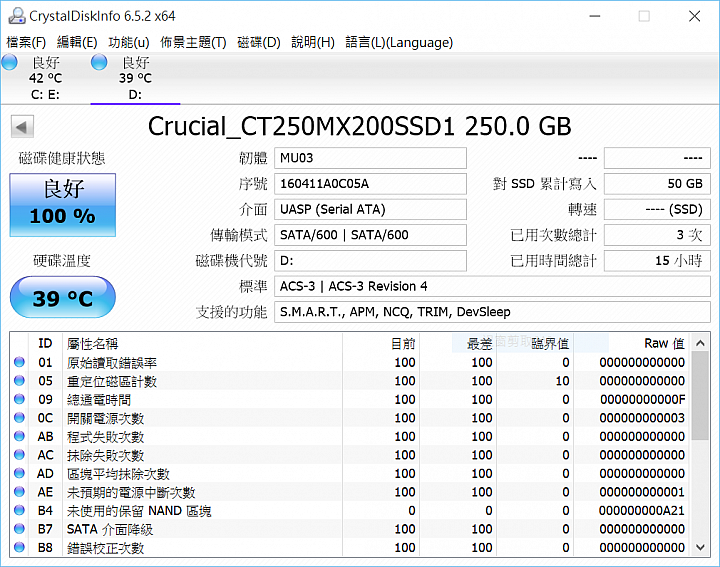Image resolution: width=720 pixels, height=567 pixels.
Task: Click status dot for attribute B8 row
Action: pyautogui.click(x=19, y=547)
